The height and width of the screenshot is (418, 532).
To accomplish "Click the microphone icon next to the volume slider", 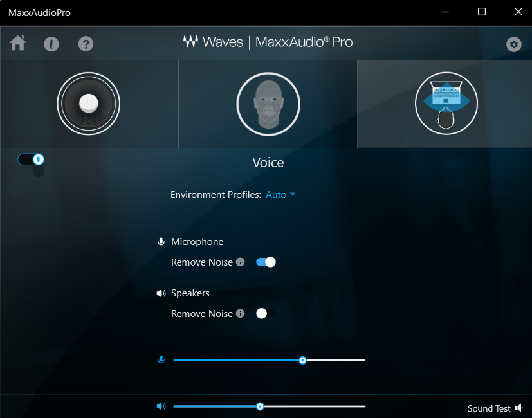I will click(161, 360).
